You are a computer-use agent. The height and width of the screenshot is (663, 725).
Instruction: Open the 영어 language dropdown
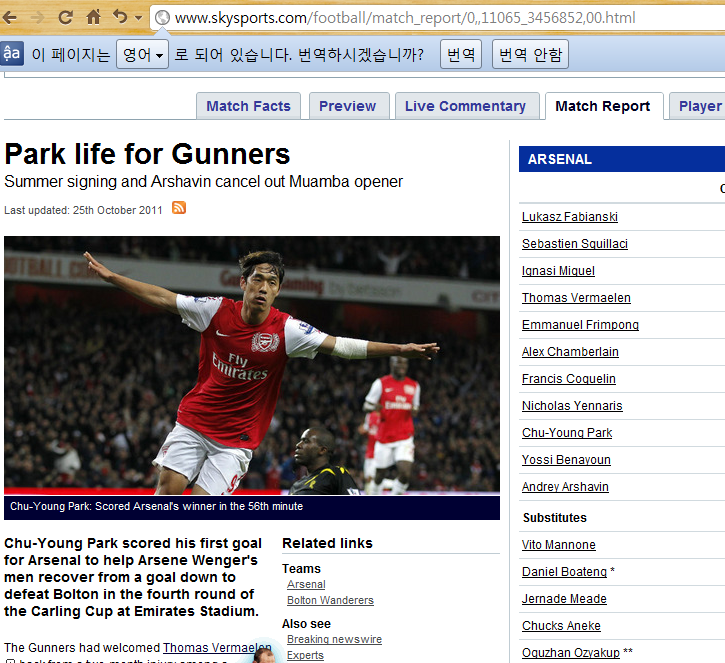pos(142,55)
